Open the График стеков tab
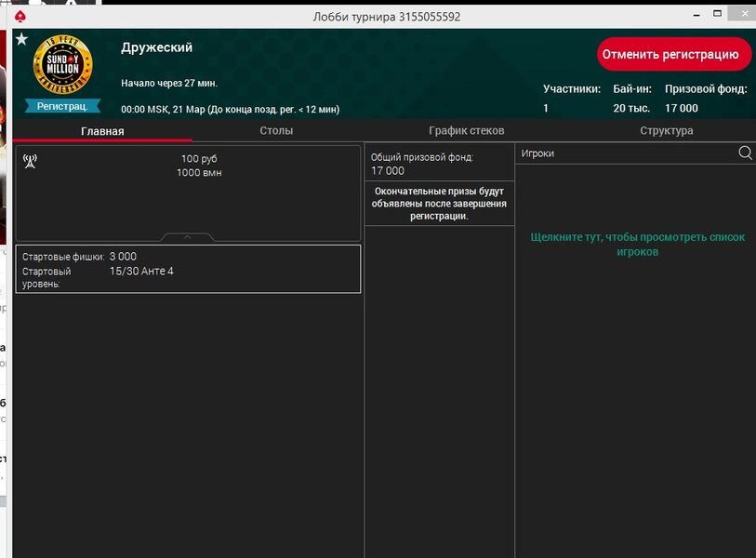This screenshot has width=756, height=558. pos(466,131)
